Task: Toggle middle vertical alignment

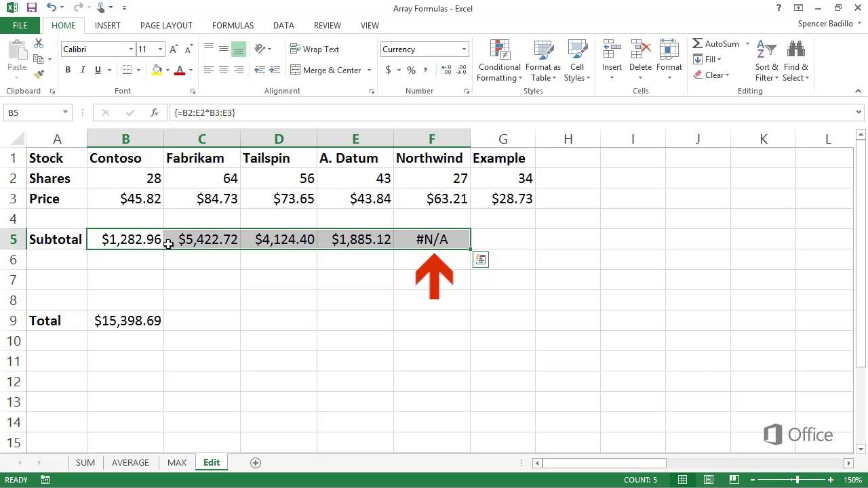Action: click(x=224, y=49)
